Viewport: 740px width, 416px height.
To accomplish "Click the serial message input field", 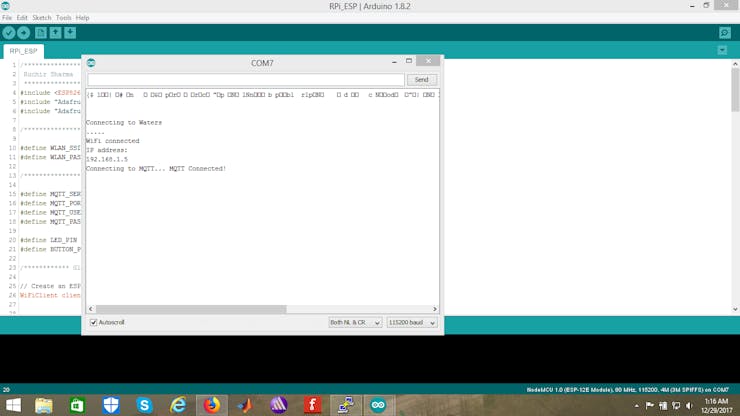I will 245,80.
